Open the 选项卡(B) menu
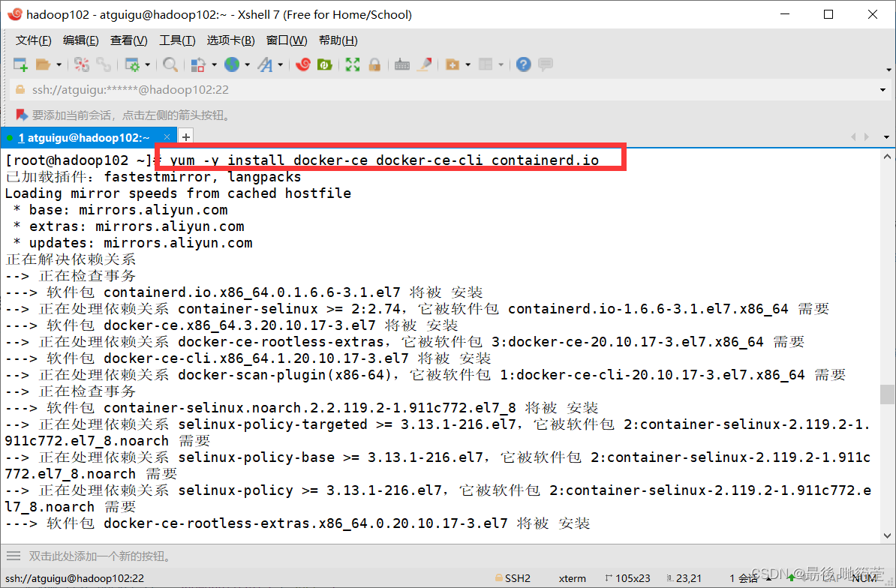Viewport: 896px width, 588px height. [x=231, y=40]
